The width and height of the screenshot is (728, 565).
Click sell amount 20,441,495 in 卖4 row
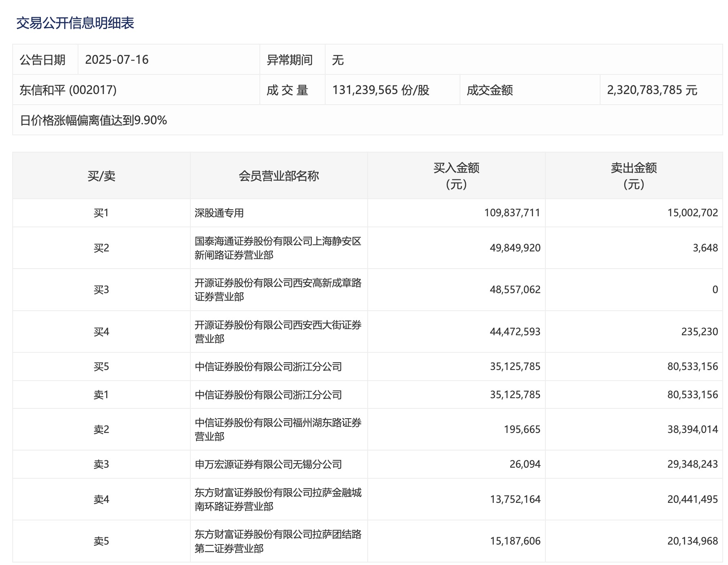pos(692,500)
